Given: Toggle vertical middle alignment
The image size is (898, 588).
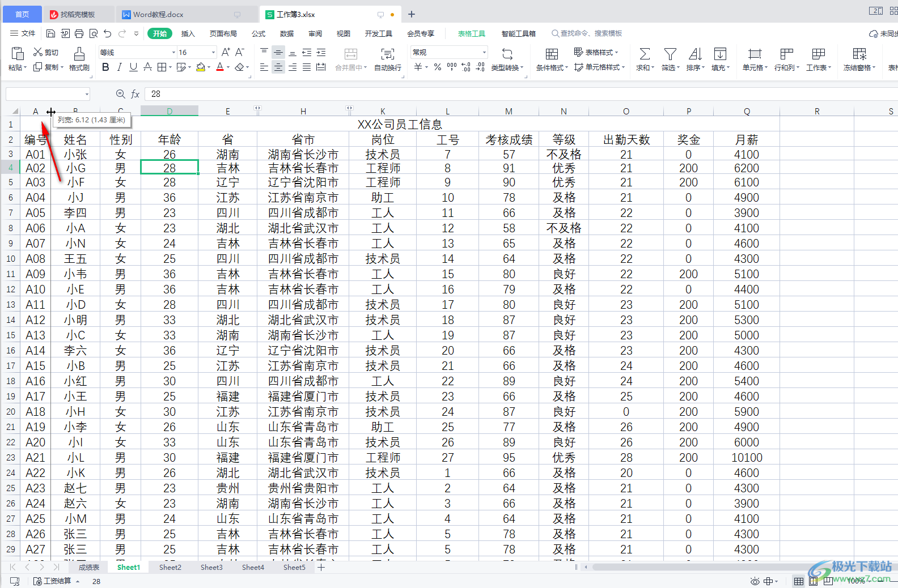Looking at the screenshot, I should (278, 52).
